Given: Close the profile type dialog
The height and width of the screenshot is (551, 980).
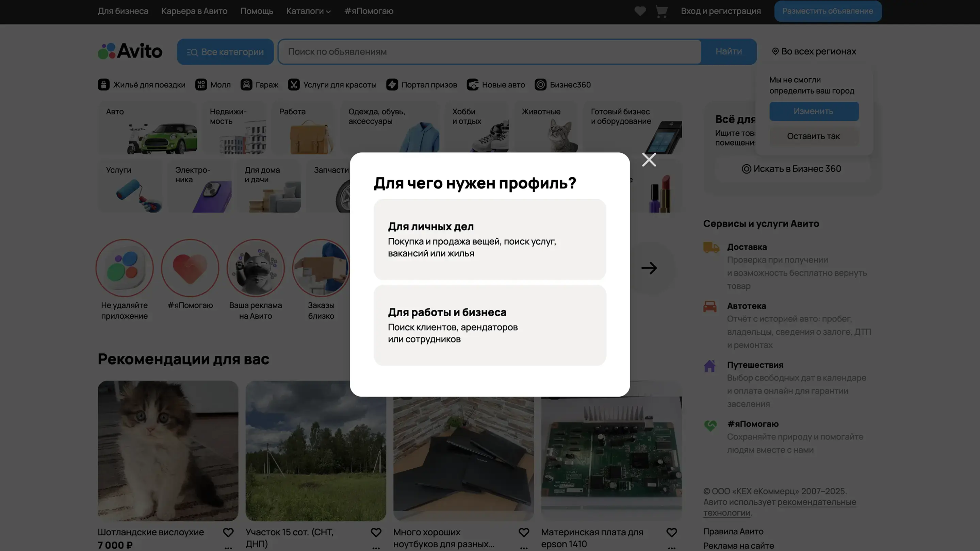Looking at the screenshot, I should tap(649, 160).
